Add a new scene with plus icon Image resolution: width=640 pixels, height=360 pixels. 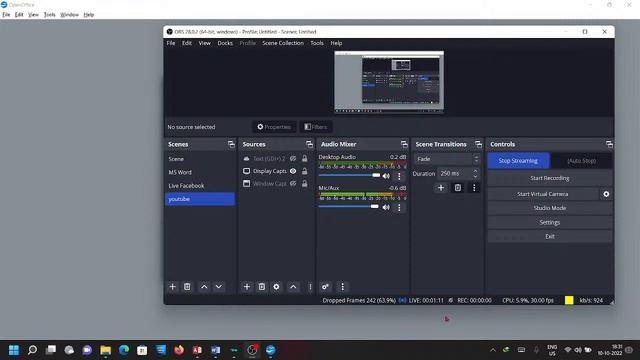pyautogui.click(x=172, y=287)
